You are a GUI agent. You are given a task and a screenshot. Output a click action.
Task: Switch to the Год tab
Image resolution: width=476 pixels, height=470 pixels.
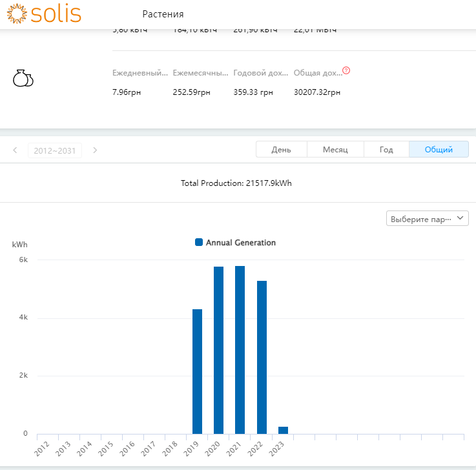tap(386, 149)
